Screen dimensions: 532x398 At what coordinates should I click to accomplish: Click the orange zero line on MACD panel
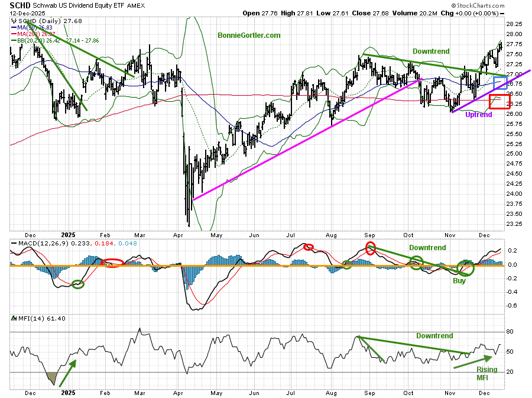266,265
